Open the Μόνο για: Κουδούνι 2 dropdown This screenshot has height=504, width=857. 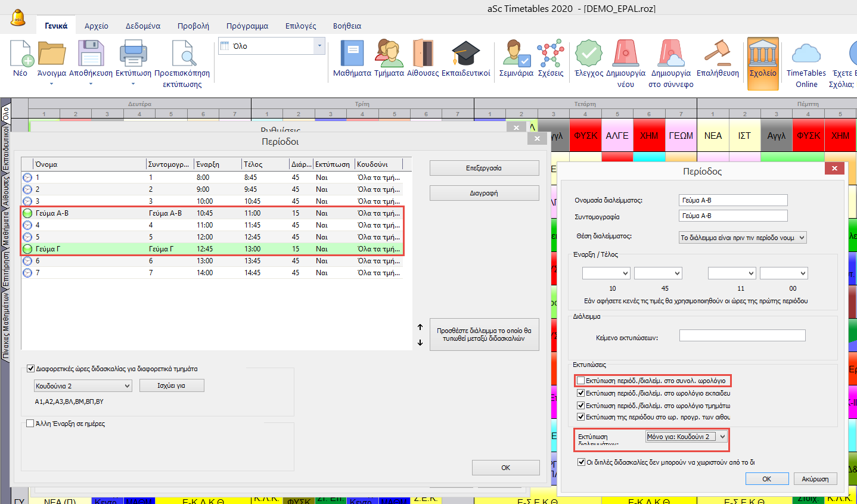[x=687, y=437]
